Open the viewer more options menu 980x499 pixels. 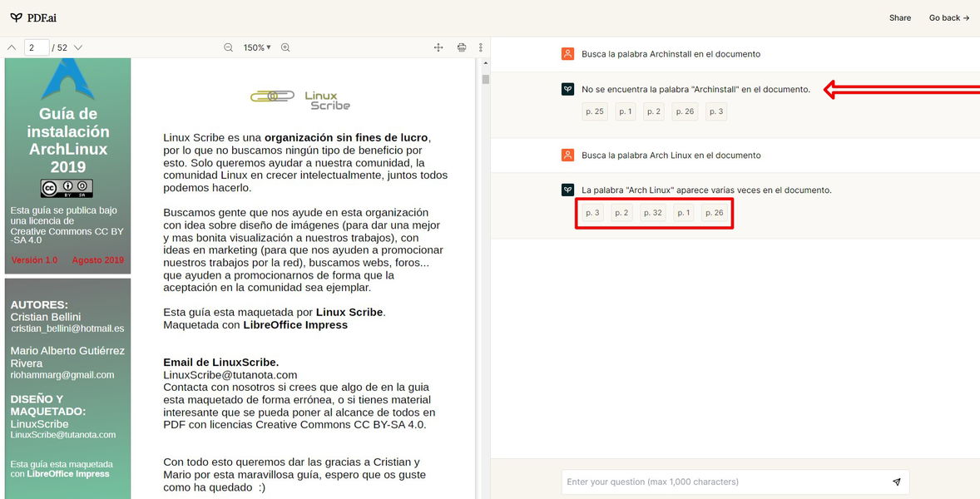pos(481,47)
